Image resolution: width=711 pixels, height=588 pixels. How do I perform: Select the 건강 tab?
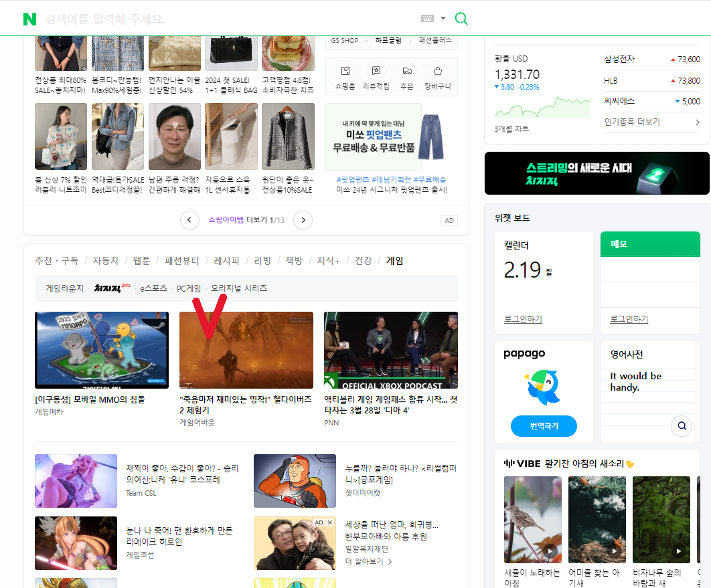point(364,261)
